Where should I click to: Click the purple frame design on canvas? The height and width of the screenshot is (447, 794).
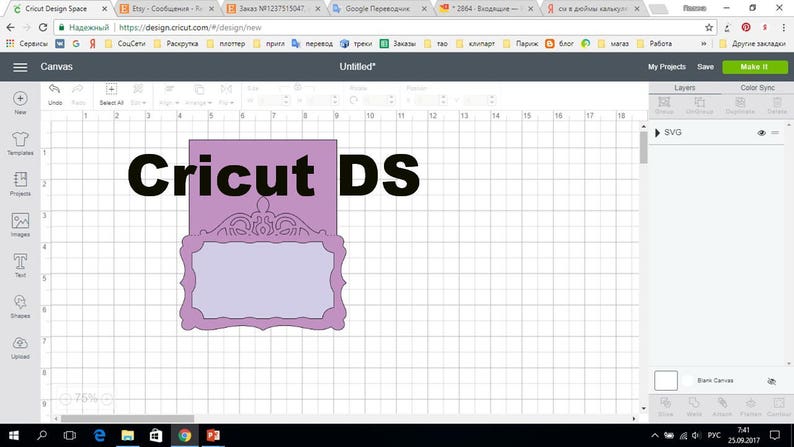[x=263, y=235]
